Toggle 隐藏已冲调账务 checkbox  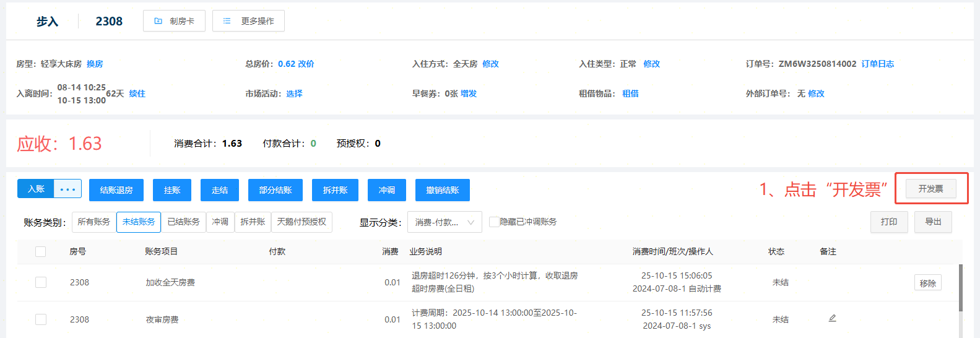(x=494, y=222)
